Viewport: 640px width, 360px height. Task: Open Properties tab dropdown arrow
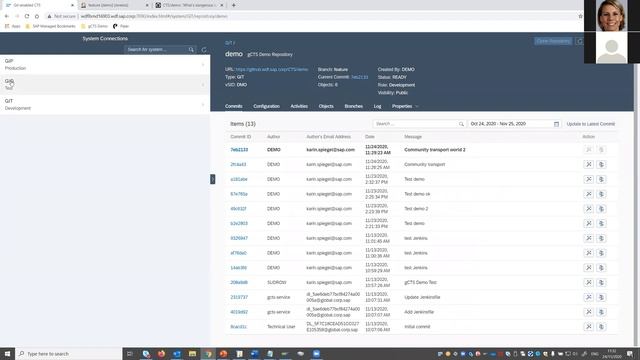(x=417, y=106)
